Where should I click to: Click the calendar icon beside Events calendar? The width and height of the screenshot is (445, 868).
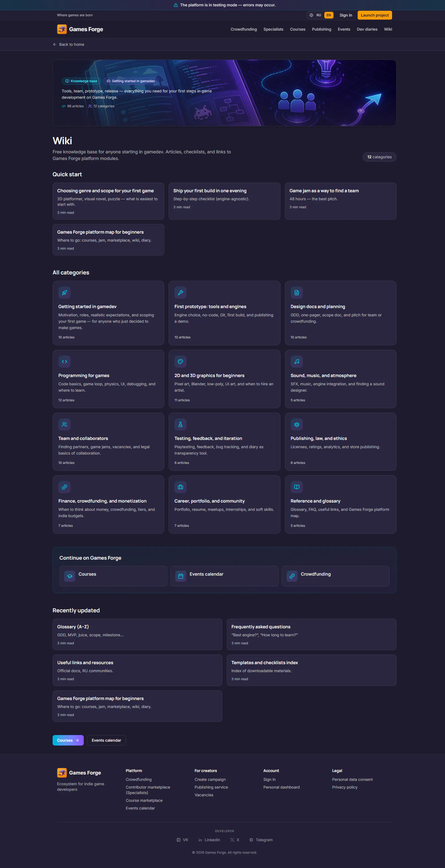pos(181,576)
